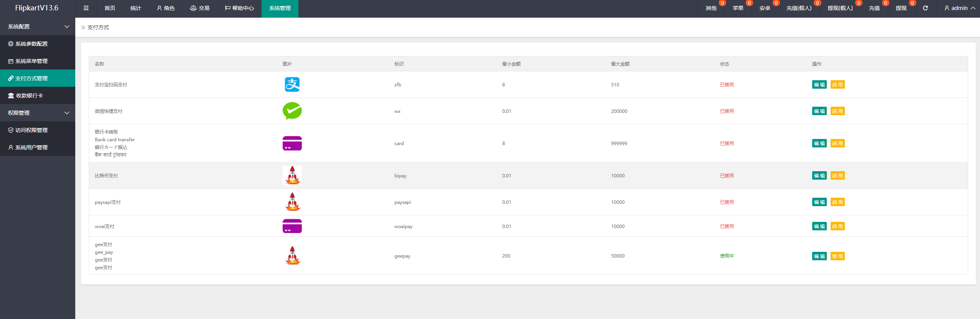The image size is (980, 319).
Task: Edit the woai支付 row
Action: (x=819, y=226)
